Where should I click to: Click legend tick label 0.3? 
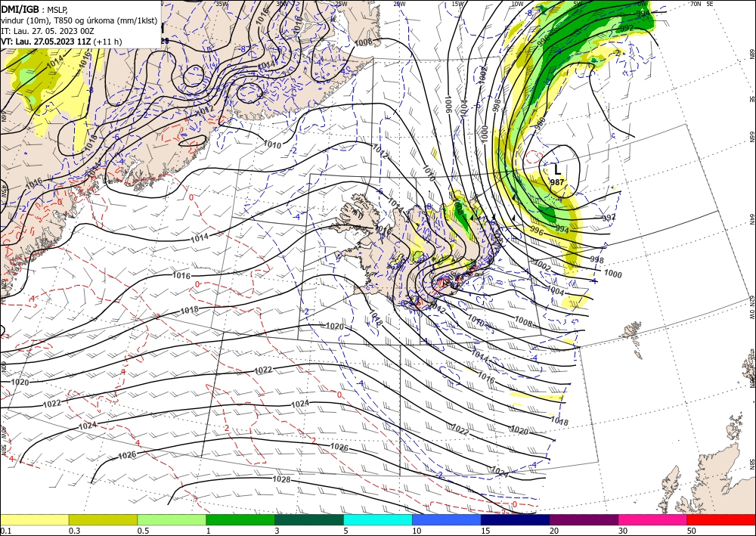(x=74, y=531)
